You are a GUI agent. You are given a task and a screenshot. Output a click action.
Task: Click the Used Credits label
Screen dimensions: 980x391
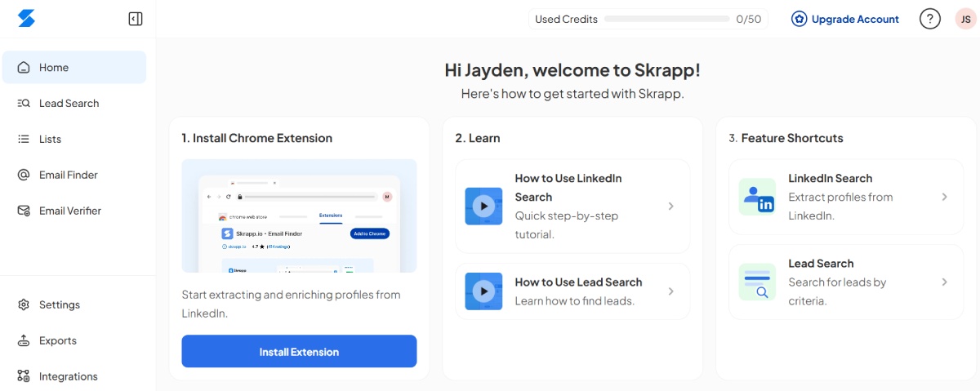566,19
